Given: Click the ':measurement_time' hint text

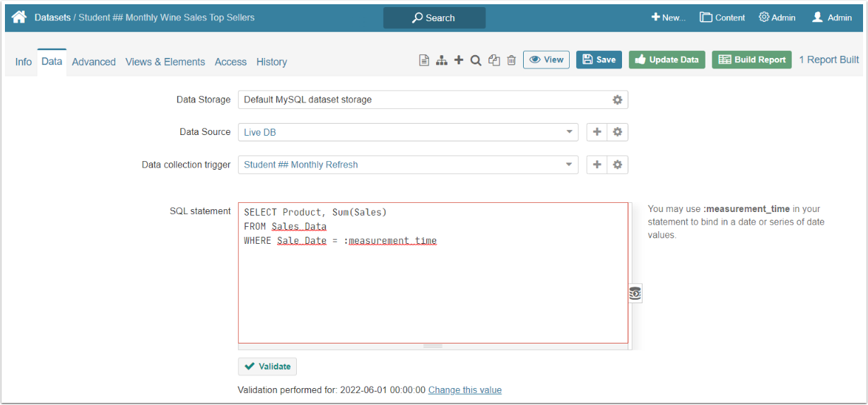Looking at the screenshot, I should coord(745,209).
